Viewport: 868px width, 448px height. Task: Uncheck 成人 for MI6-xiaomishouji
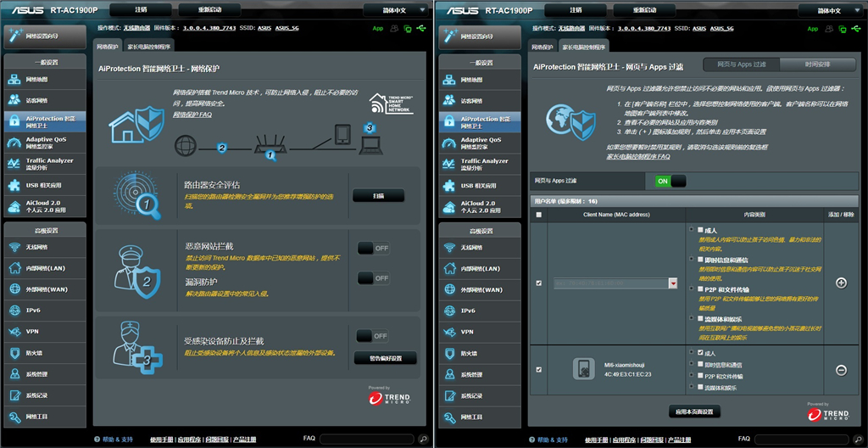pos(701,352)
